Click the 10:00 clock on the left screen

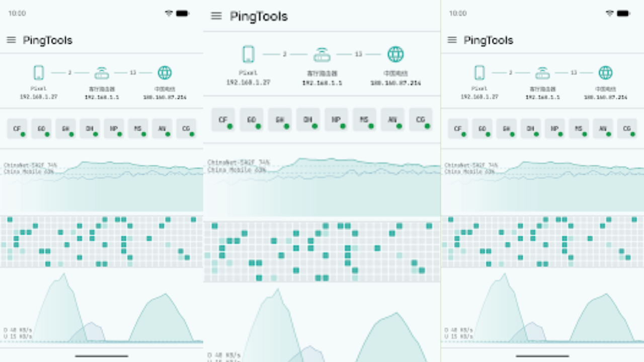(x=17, y=14)
